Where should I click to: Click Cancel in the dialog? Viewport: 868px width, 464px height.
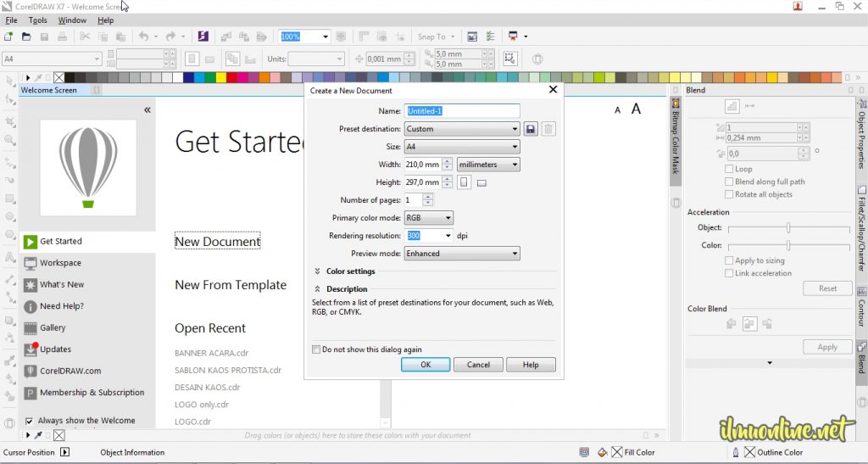click(x=478, y=365)
